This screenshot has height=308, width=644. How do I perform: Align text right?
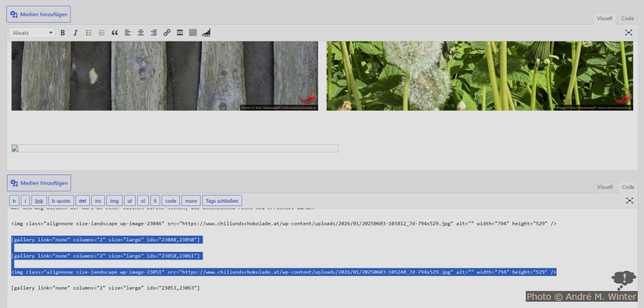pos(153,33)
